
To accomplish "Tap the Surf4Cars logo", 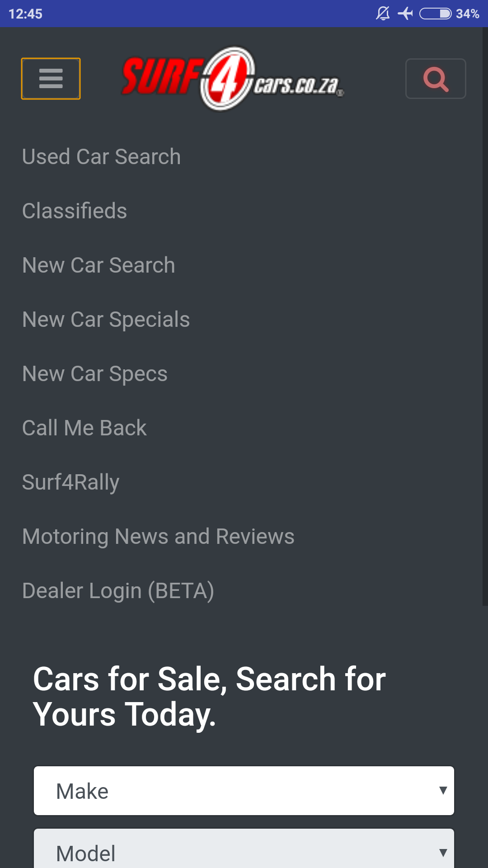I will pyautogui.click(x=233, y=79).
